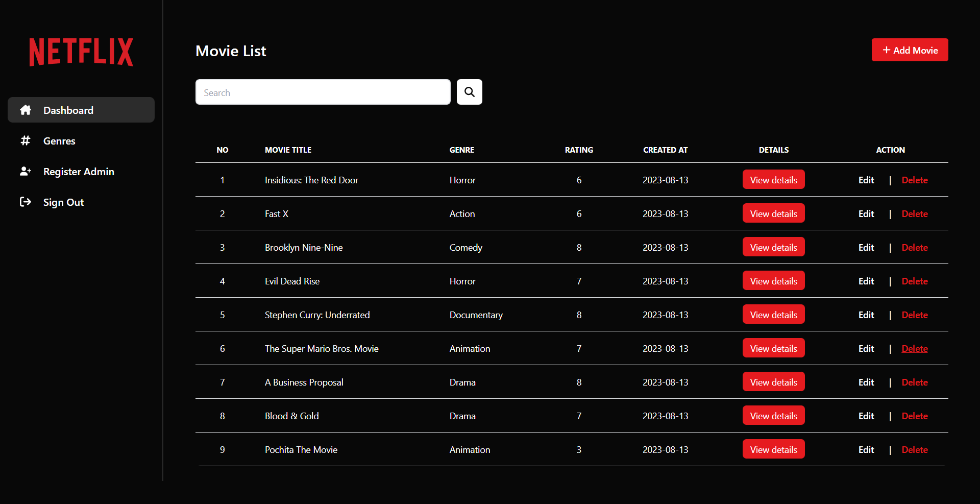This screenshot has height=504, width=980.
Task: Delete the Fast X movie
Action: coord(915,213)
